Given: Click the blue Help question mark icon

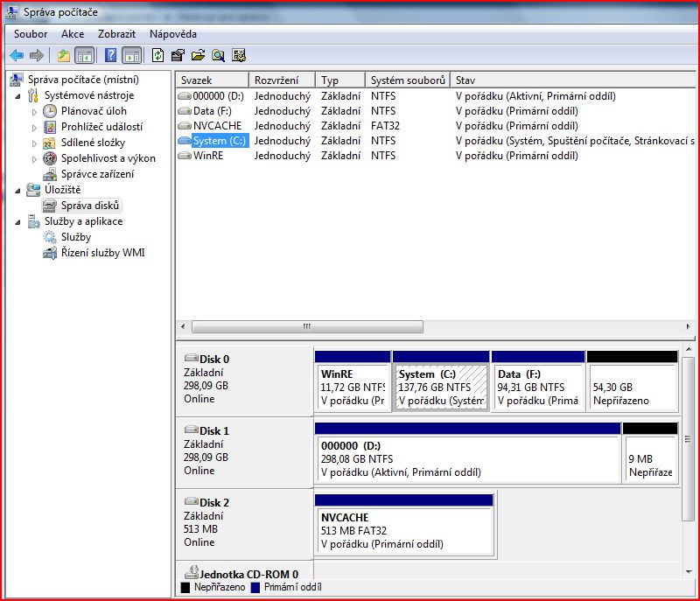Looking at the screenshot, I should click(111, 56).
